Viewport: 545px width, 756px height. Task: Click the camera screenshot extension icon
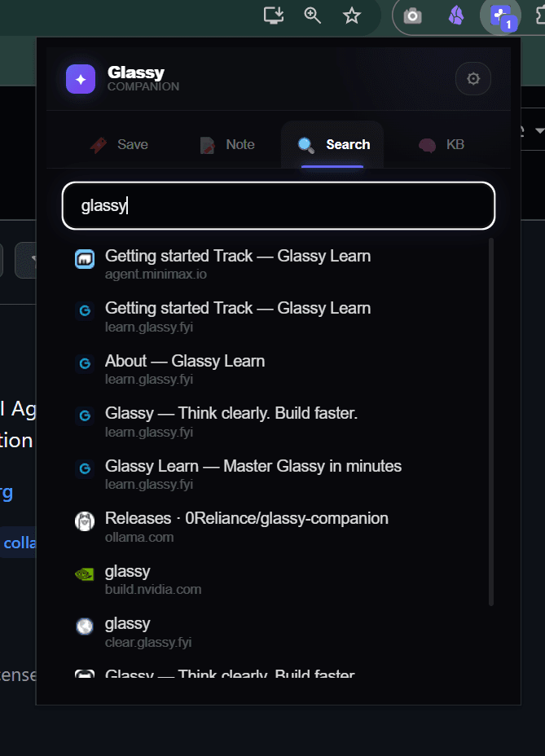pyautogui.click(x=412, y=16)
